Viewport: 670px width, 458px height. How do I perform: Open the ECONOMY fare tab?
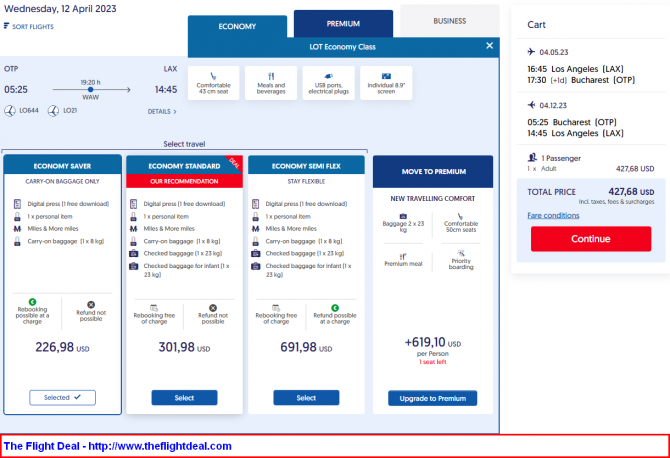click(237, 26)
